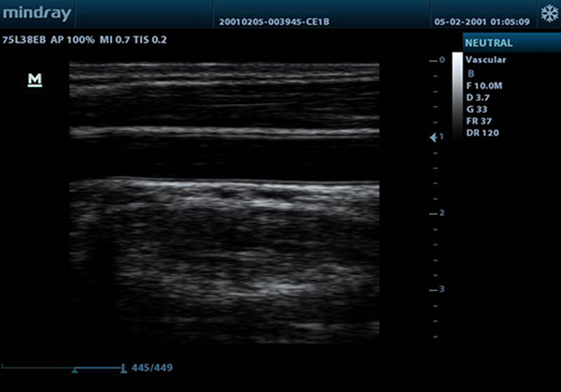Viewport: 561px width, 392px height.
Task: Click the gain value G 33
Action: tap(477, 110)
